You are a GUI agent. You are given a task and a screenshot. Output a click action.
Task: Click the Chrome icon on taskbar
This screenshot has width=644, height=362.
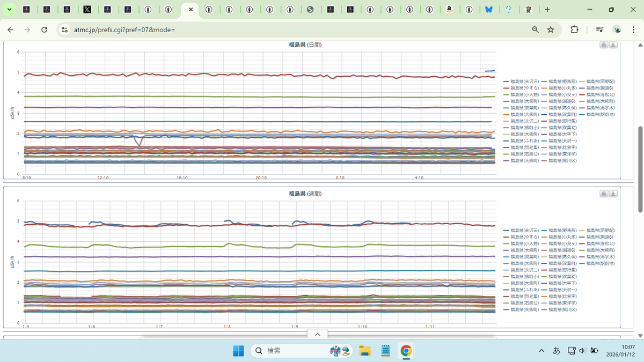[406, 351]
